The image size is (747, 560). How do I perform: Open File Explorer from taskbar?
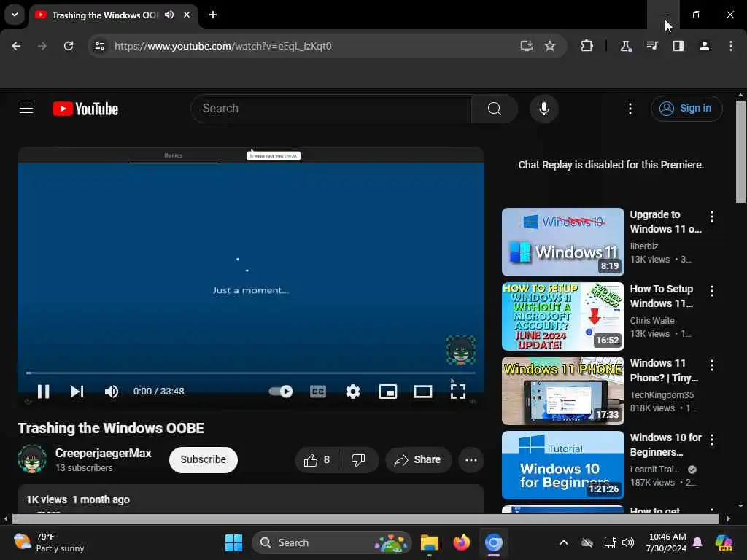pyautogui.click(x=429, y=542)
